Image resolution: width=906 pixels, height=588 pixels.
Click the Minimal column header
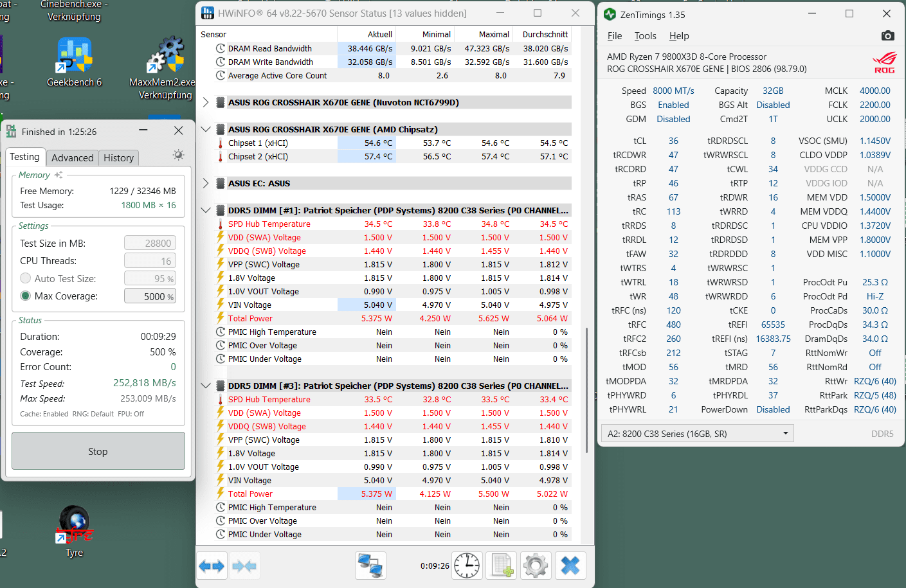[425, 34]
